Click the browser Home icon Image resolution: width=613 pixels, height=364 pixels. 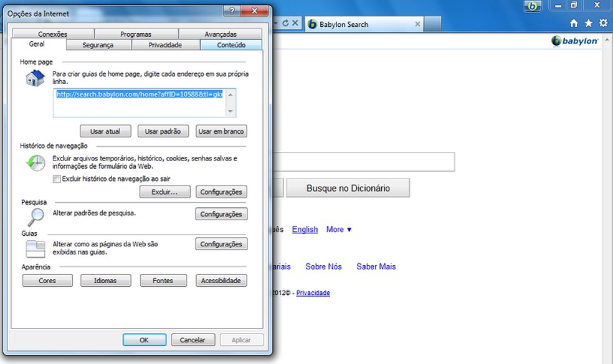pos(574,24)
